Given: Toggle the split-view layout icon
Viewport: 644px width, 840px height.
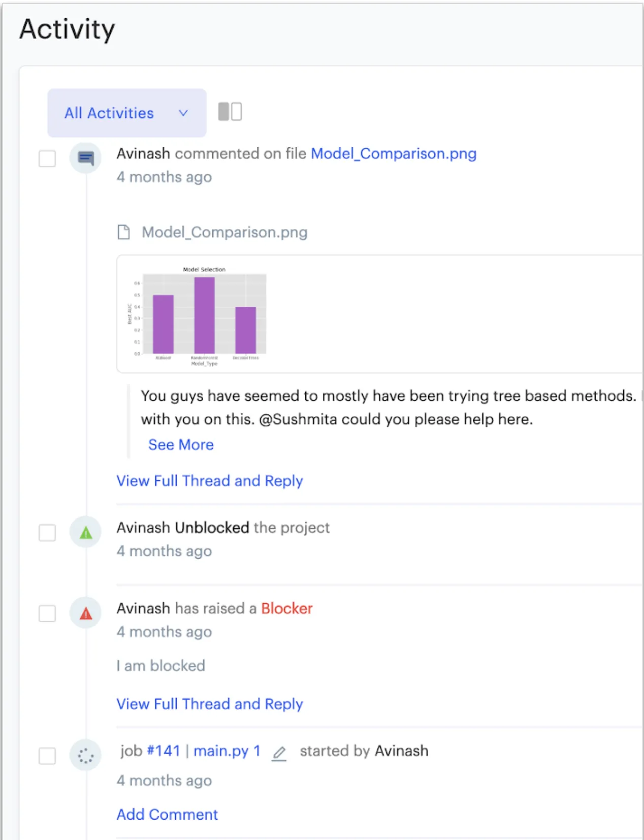Looking at the screenshot, I should [x=230, y=112].
